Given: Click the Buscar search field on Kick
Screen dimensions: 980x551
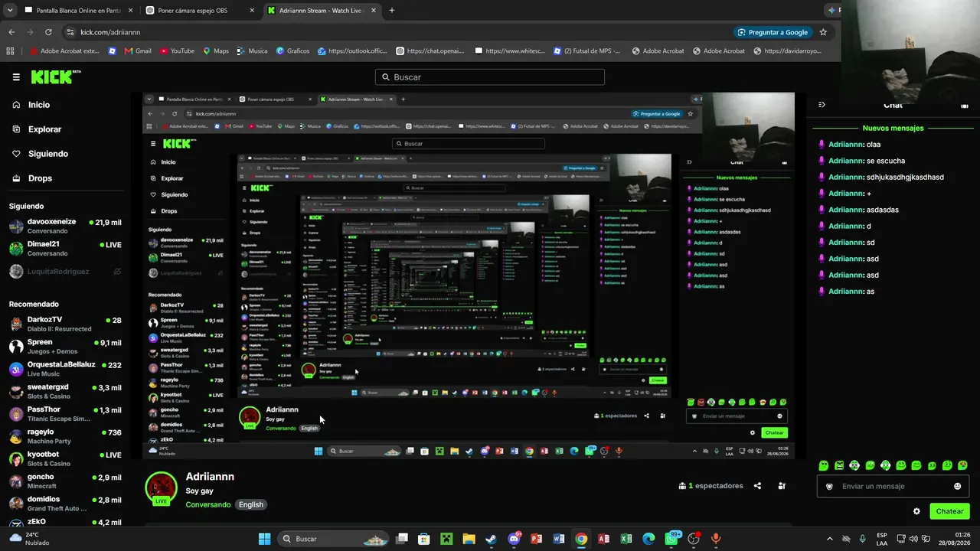Looking at the screenshot, I should [490, 77].
